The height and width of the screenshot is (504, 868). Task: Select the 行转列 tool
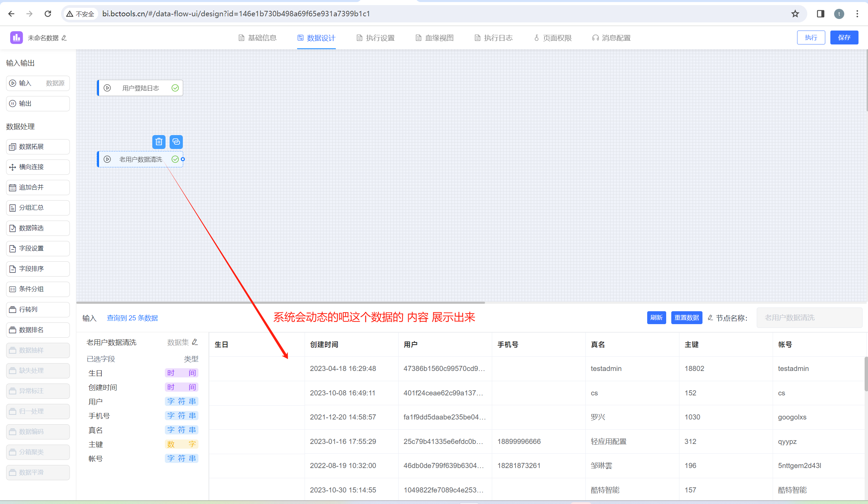[x=38, y=309]
